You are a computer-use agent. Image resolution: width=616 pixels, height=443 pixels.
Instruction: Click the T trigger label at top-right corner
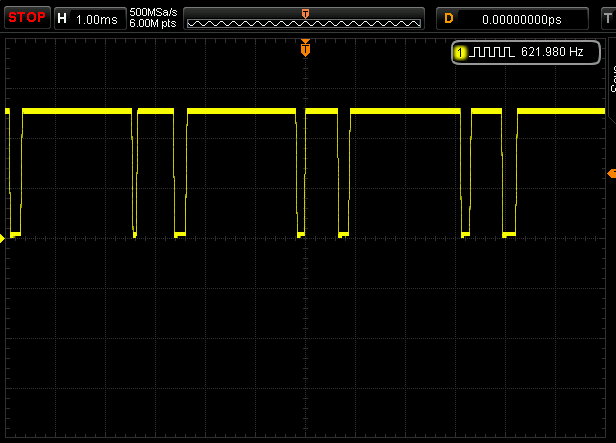click(611, 18)
